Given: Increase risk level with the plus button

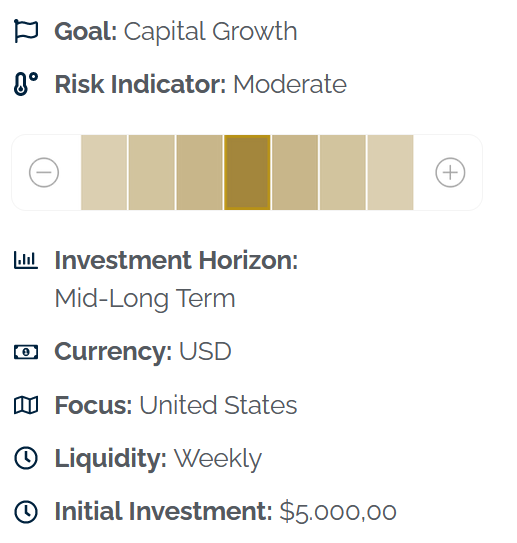Looking at the screenshot, I should tap(450, 172).
